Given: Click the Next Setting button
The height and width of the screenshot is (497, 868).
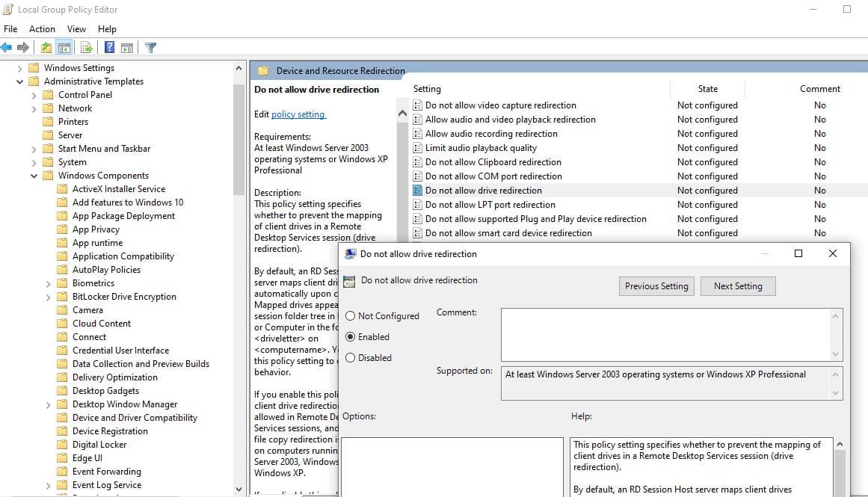Looking at the screenshot, I should (737, 286).
